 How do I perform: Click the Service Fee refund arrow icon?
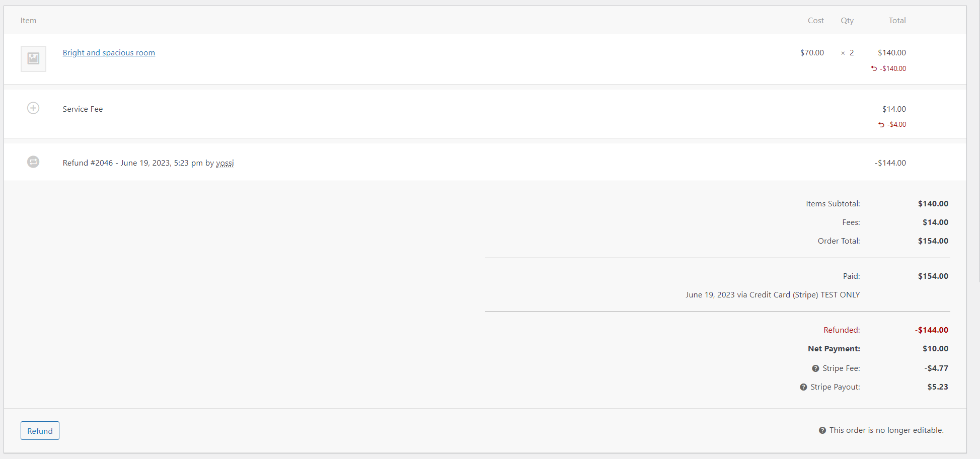click(x=881, y=124)
